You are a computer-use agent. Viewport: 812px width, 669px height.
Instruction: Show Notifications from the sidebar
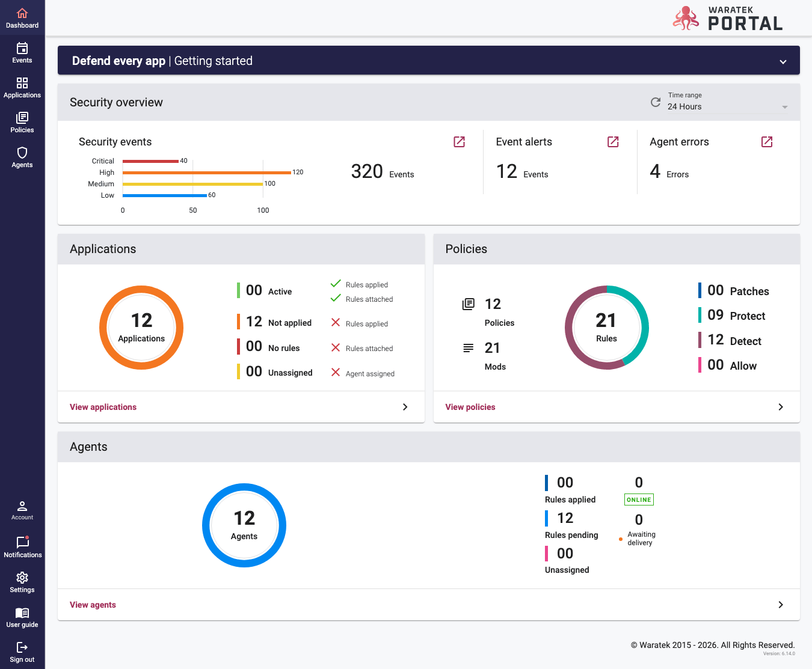(x=22, y=547)
